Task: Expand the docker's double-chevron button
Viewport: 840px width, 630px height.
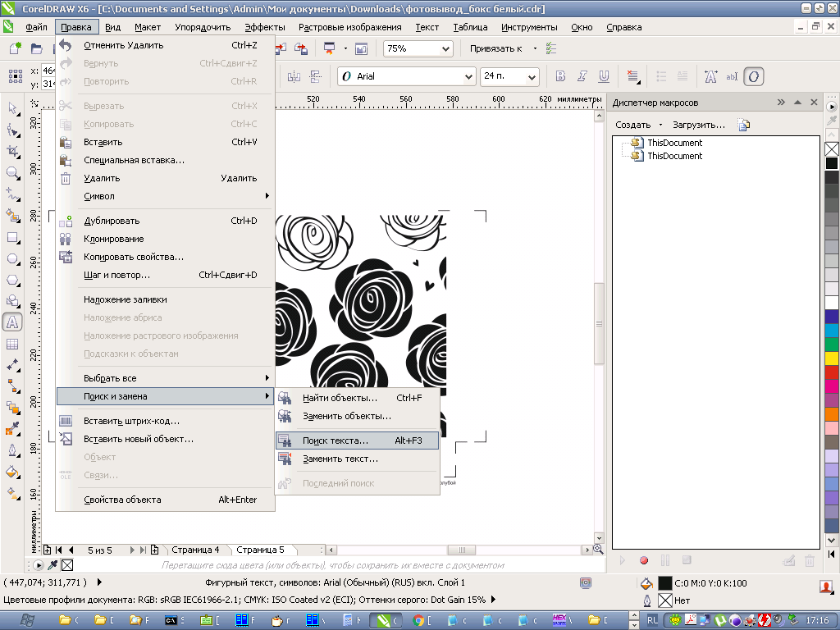Action: pos(781,103)
